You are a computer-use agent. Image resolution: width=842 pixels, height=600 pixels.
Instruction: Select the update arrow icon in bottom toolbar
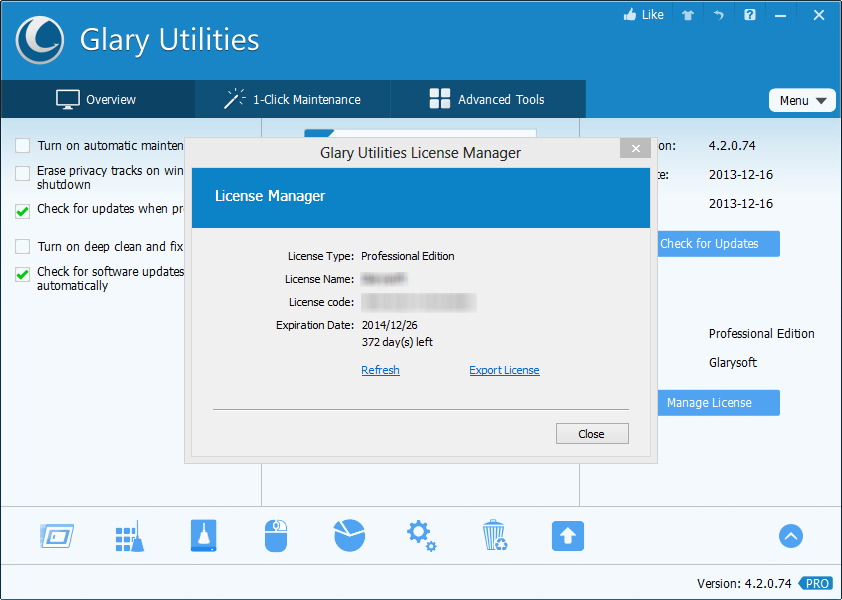(568, 536)
